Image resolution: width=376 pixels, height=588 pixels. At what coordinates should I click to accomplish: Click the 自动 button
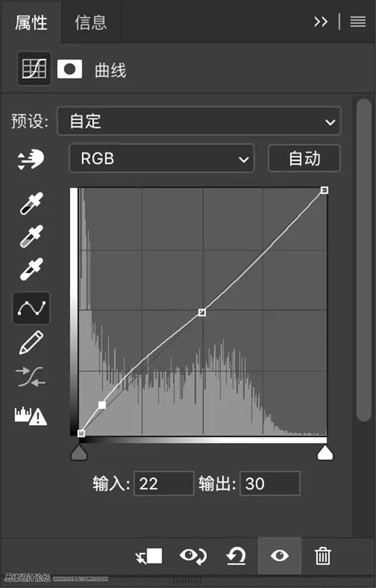coord(304,159)
